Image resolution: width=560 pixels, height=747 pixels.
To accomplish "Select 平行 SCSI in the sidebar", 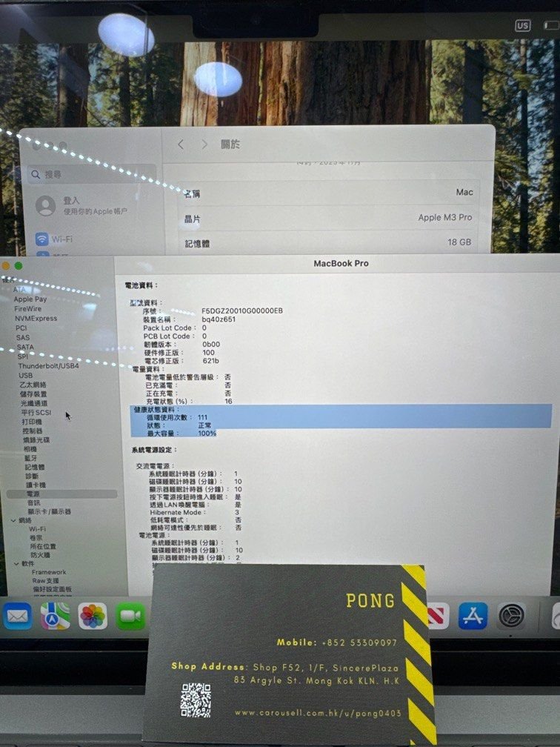I will pos(36,413).
